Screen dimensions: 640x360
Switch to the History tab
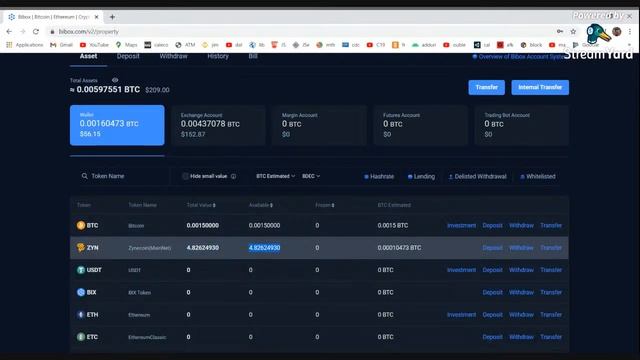(x=218, y=56)
